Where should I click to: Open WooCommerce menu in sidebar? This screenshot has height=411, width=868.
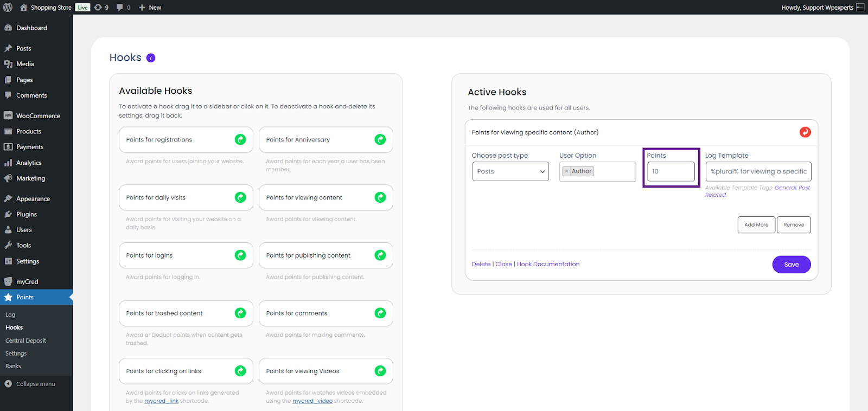click(38, 116)
